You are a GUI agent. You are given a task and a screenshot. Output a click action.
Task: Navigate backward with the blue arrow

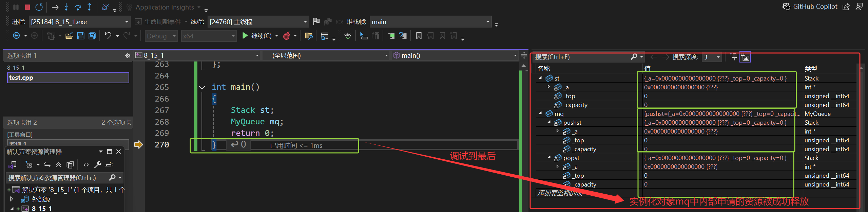coord(16,36)
